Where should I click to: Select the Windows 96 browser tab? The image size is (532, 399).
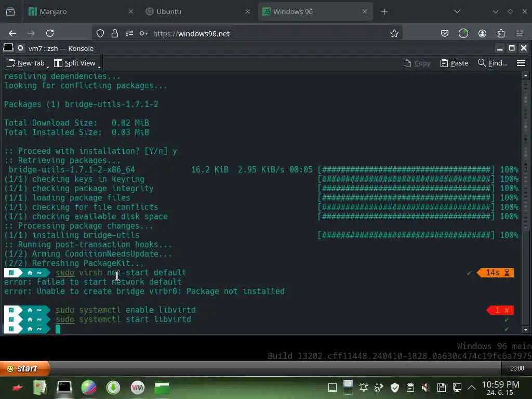point(315,11)
